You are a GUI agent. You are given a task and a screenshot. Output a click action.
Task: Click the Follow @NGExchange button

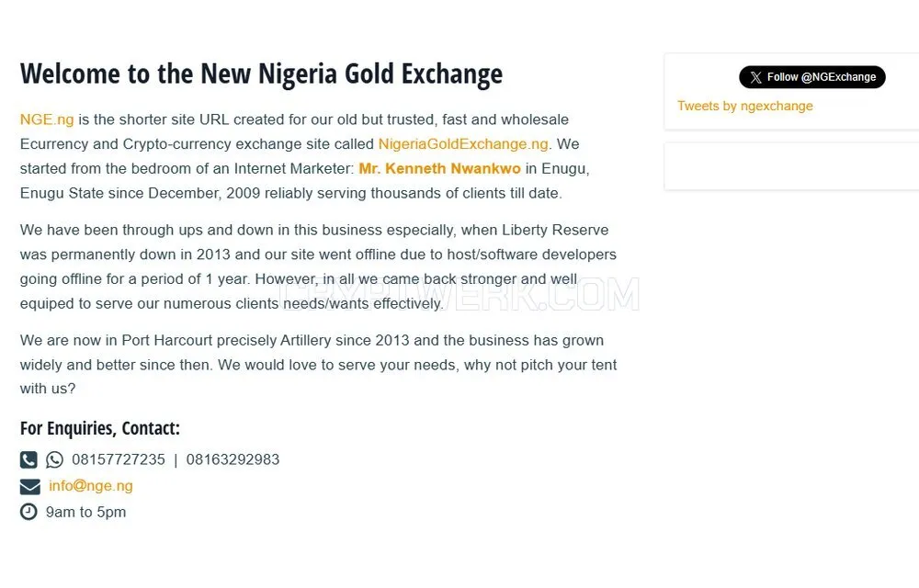click(811, 77)
